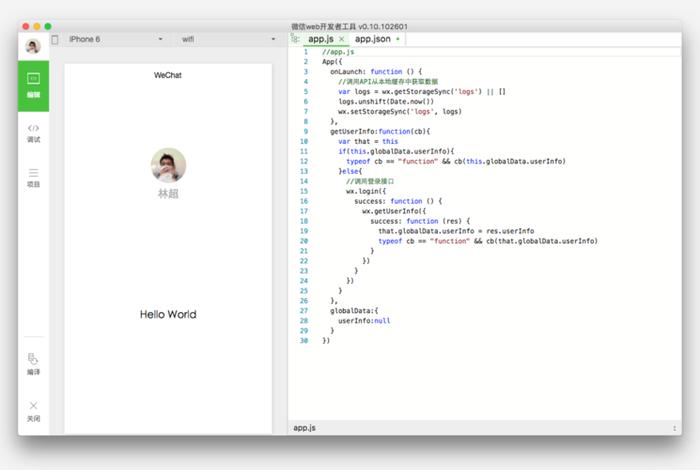700x470 pixels.
Task: Open the 项目 (Project) sidebar panel
Action: click(x=33, y=178)
